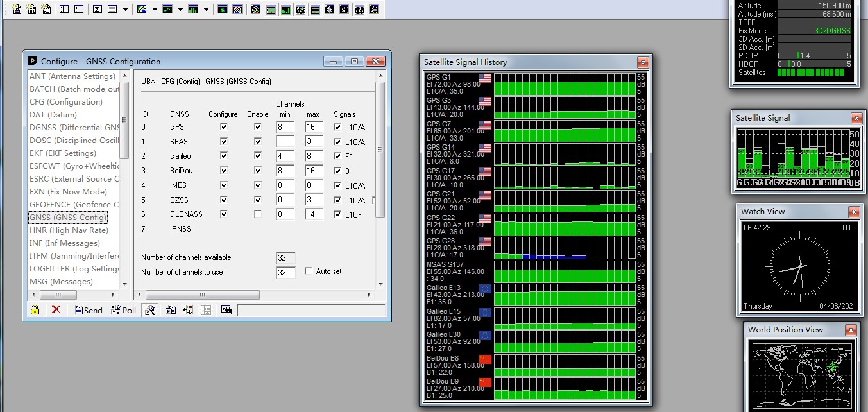Click the green bar histogram view icon
This screenshot has width=868, height=412.
click(193, 10)
